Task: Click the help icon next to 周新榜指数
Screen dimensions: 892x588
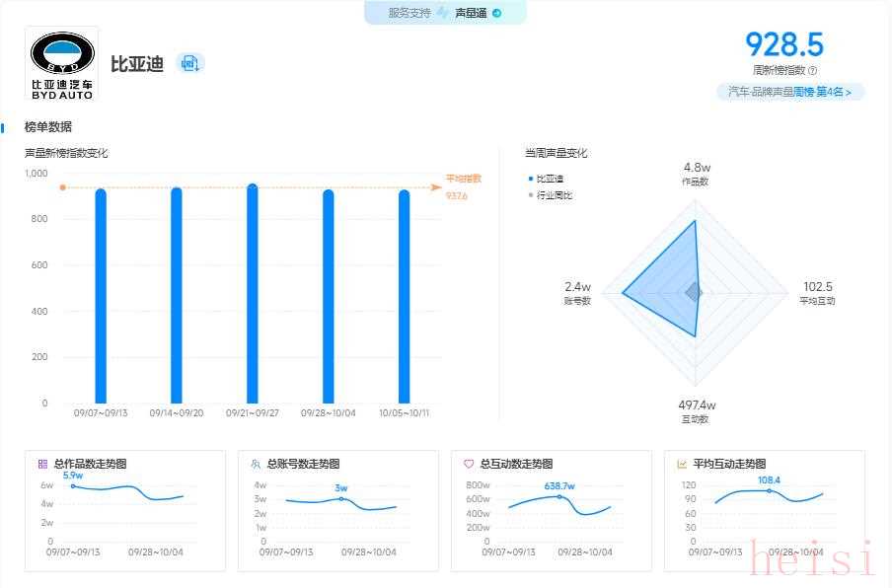Action: [x=812, y=70]
